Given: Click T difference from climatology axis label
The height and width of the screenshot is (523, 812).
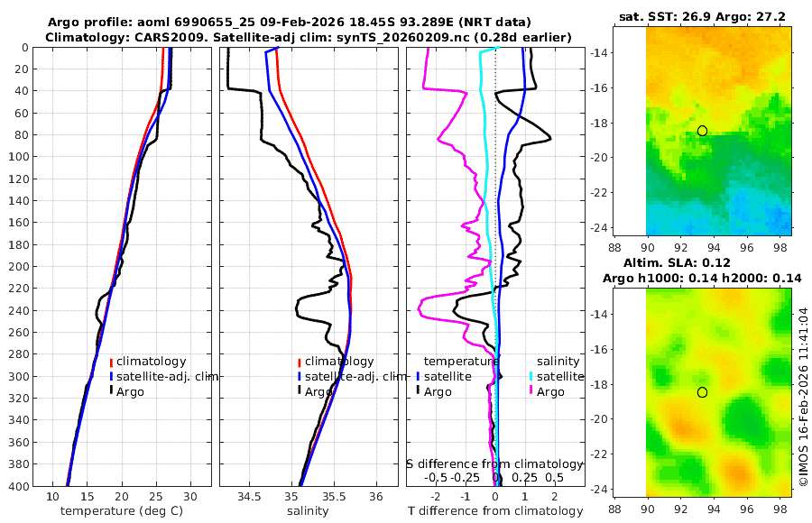Looking at the screenshot, I should click(495, 511).
